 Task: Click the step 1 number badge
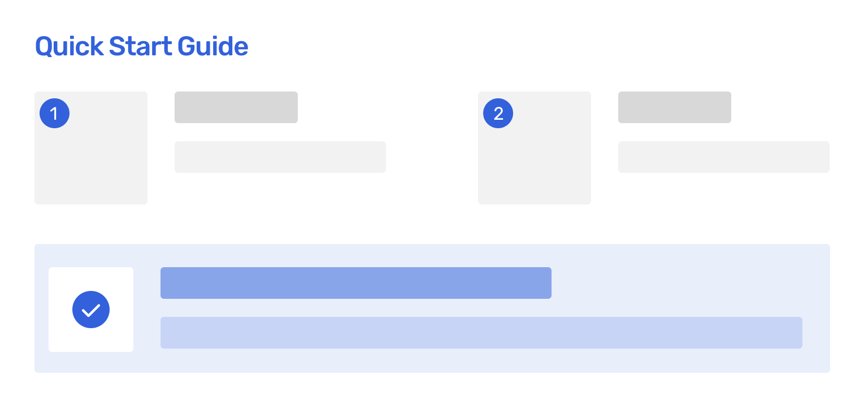tap(54, 114)
